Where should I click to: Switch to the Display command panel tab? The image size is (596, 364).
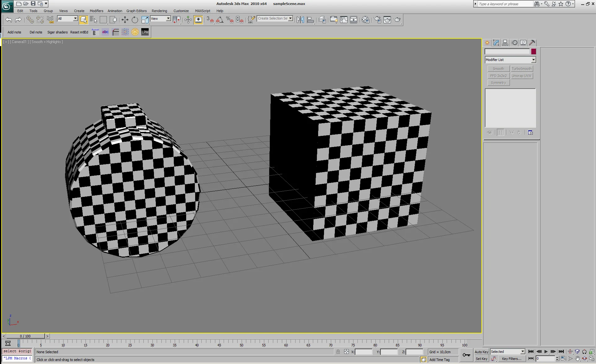(524, 43)
